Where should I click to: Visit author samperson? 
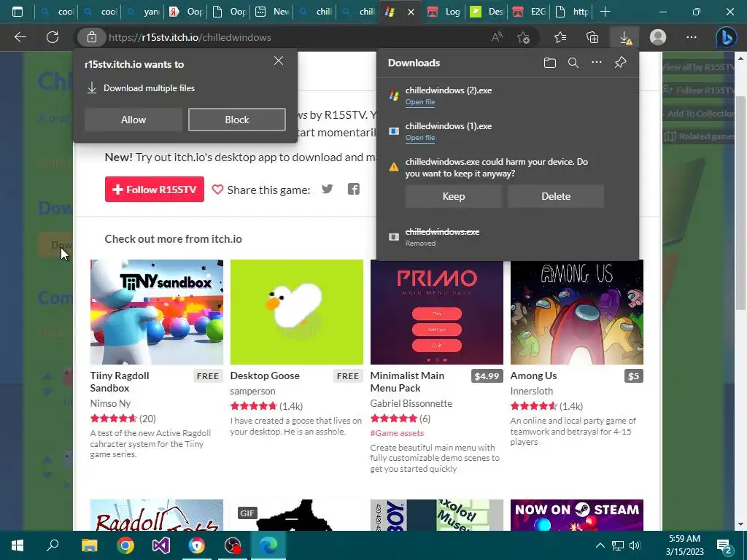pos(252,391)
